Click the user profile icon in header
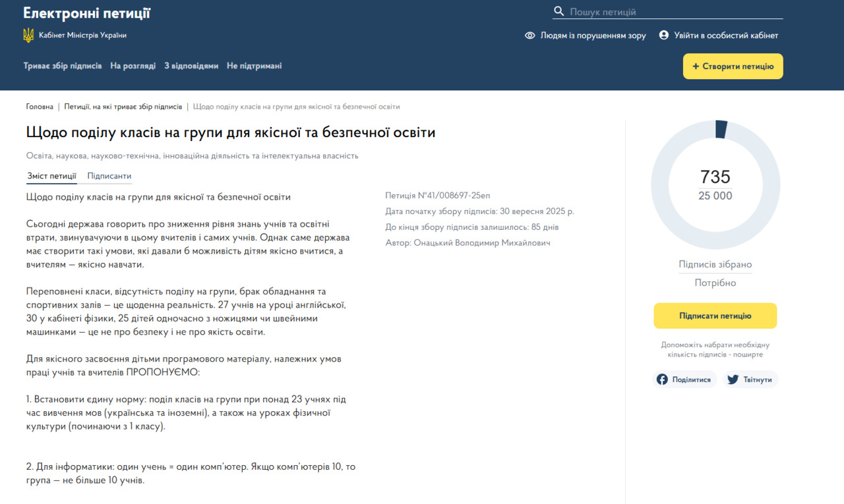This screenshot has height=504, width=844. pos(664,36)
